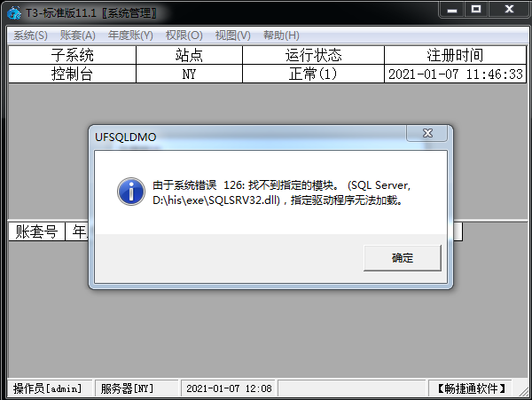Click the 【畅捷通软件】 status bar label
Screen dimensions: 532x400
[x=470, y=388]
